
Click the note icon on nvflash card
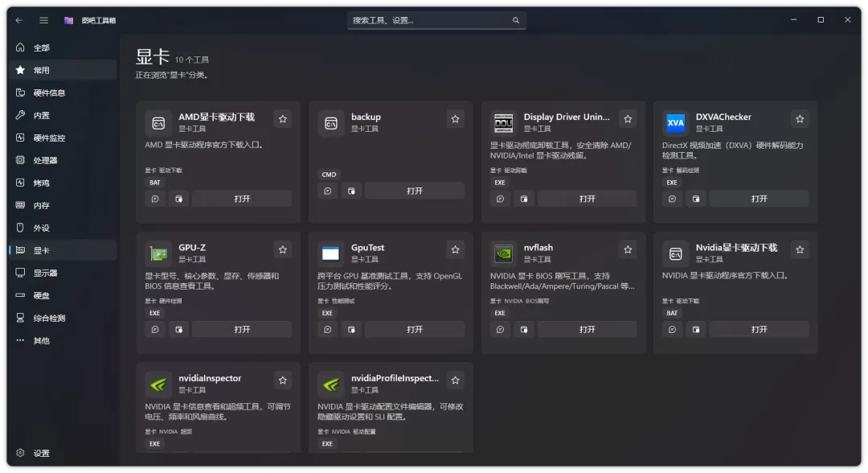pos(501,330)
